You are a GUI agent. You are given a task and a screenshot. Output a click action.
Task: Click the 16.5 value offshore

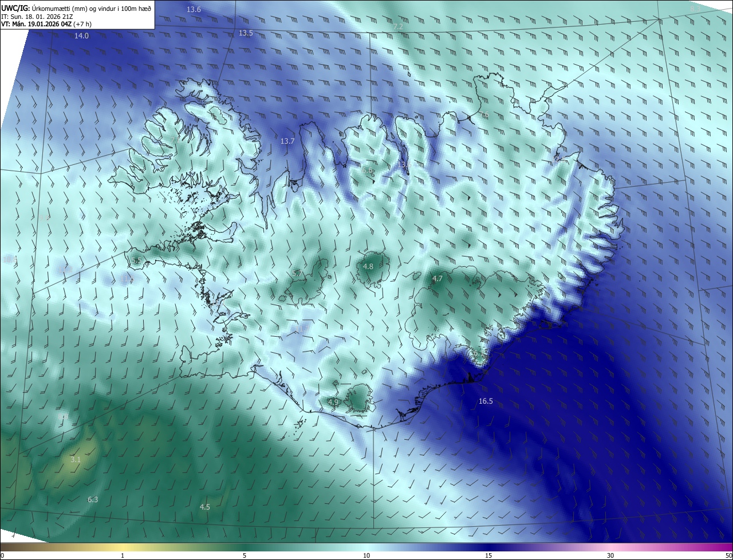(486, 401)
